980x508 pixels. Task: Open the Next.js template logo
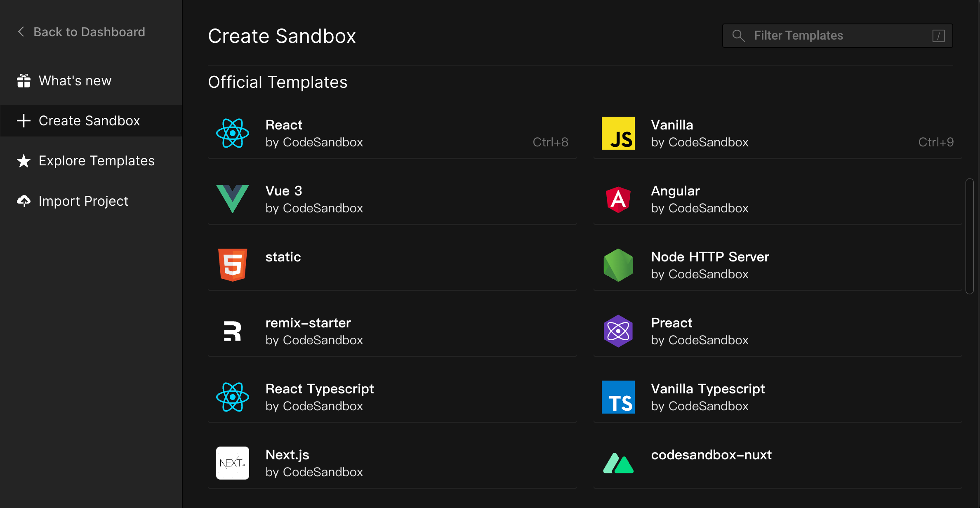pyautogui.click(x=232, y=463)
